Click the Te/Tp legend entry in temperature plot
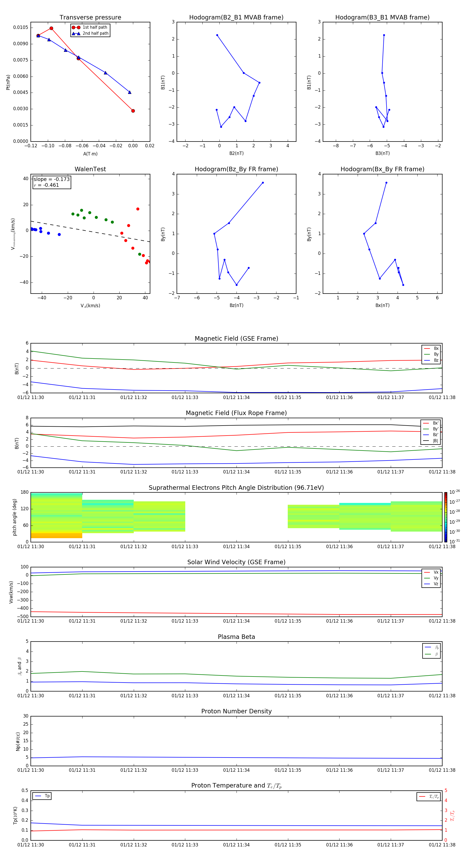Image resolution: width=473 pixels, height=868 pixels. click(429, 796)
